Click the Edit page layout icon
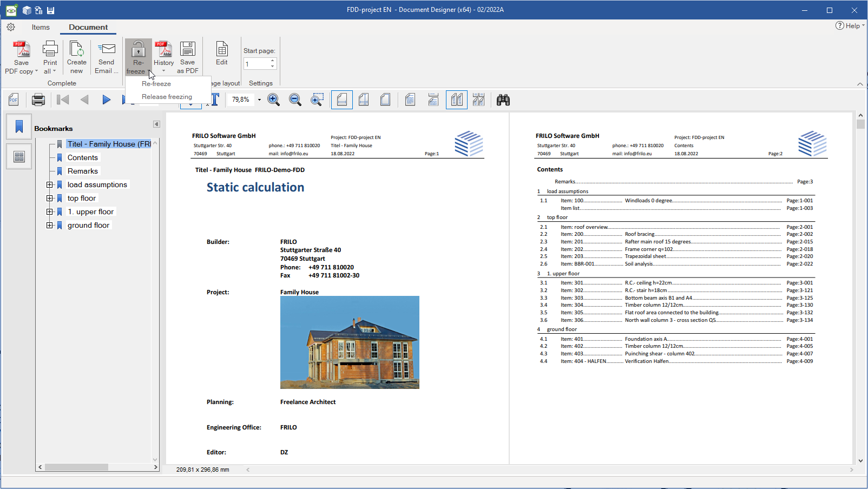 pyautogui.click(x=222, y=49)
